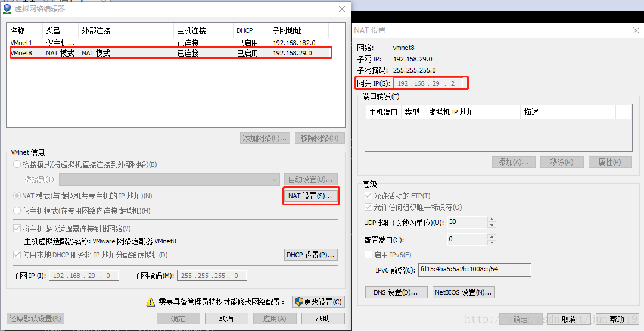Viewport: 644px width, 331px height.
Task: Click the Virtual Network Editor globe icon
Action: (7, 8)
